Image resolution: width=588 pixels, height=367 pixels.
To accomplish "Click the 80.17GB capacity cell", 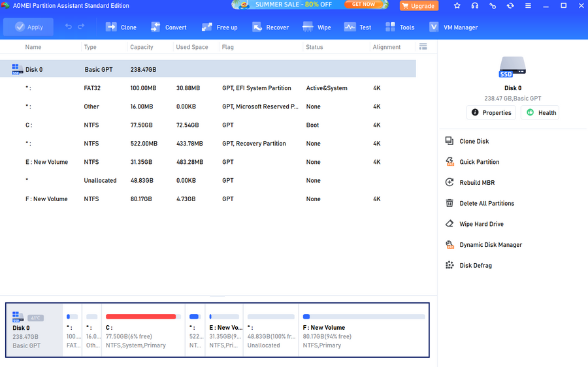I will pyautogui.click(x=141, y=199).
